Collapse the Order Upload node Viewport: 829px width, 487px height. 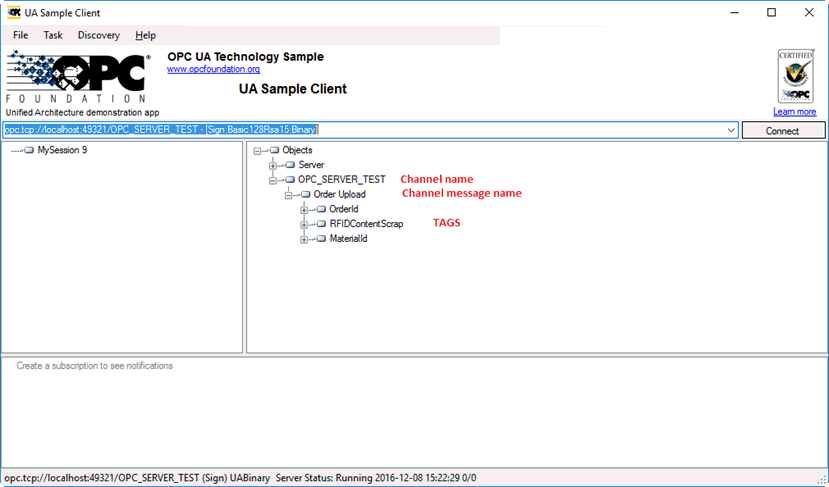coord(288,195)
